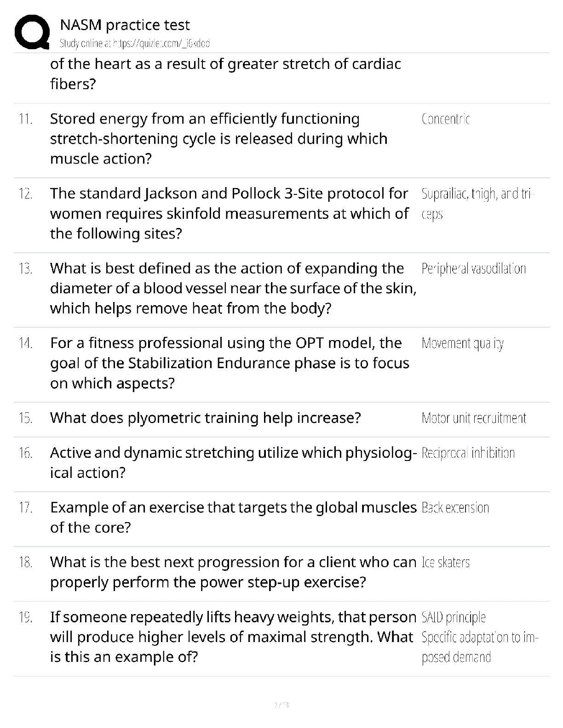This screenshot has height=728, width=563.
Task: Click the Quizlet Q logo icon
Action: (32, 31)
